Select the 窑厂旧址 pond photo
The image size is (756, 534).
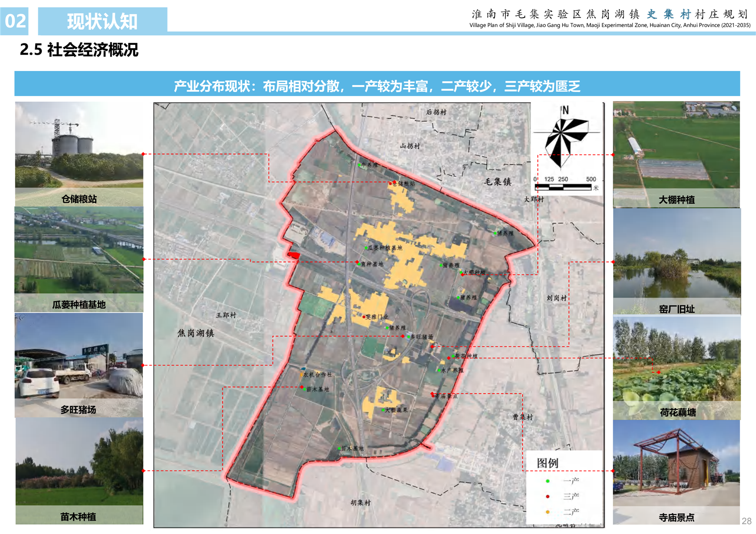(676, 255)
